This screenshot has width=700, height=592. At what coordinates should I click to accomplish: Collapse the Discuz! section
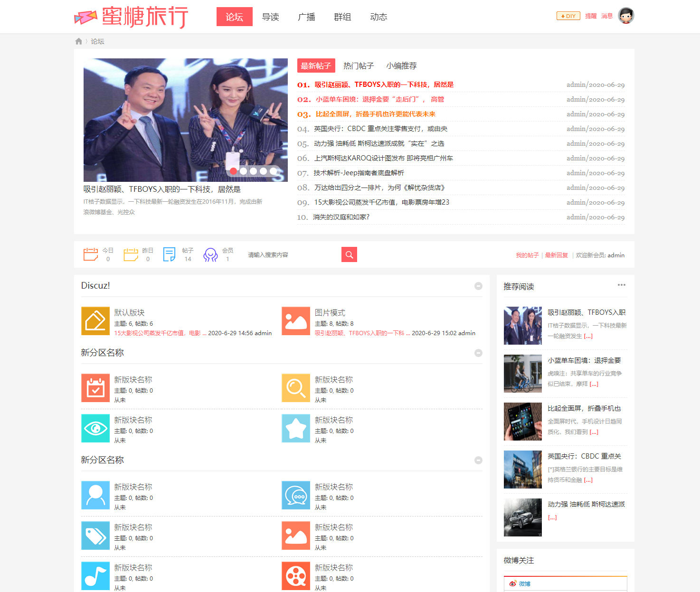coord(478,286)
